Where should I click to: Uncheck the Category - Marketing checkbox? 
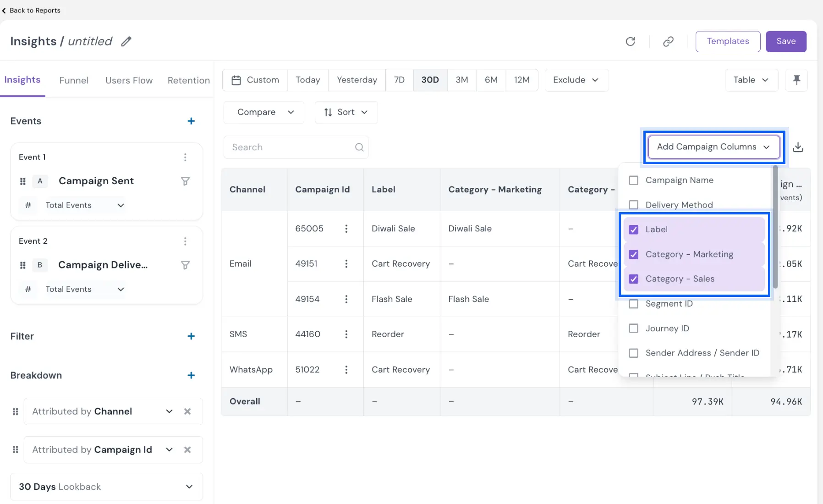coord(633,254)
